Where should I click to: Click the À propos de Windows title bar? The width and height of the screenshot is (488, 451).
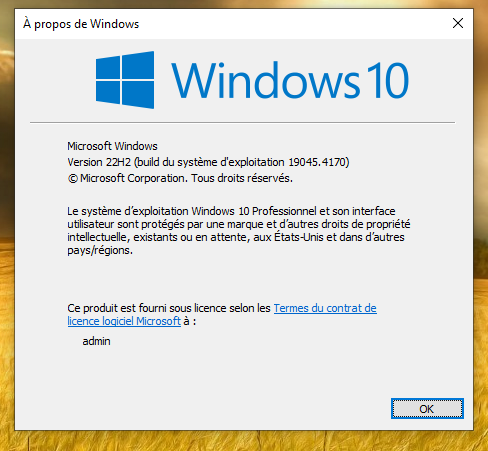pyautogui.click(x=233, y=24)
